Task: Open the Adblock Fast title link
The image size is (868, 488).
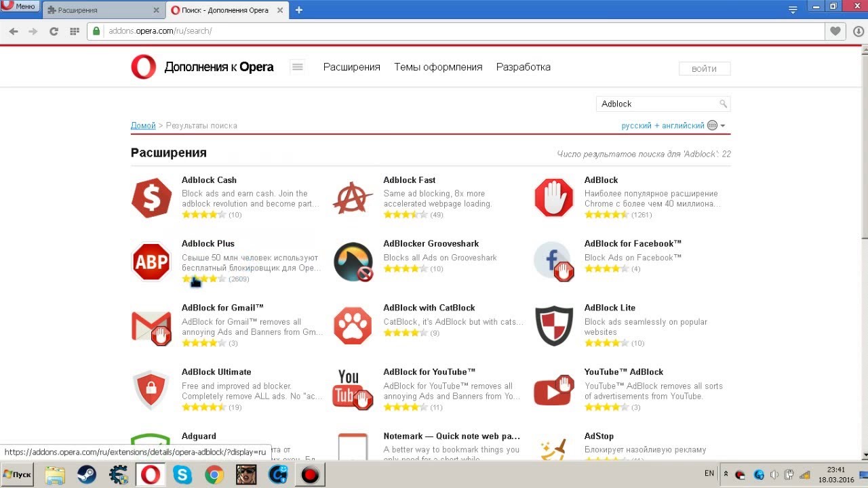Action: 409,180
